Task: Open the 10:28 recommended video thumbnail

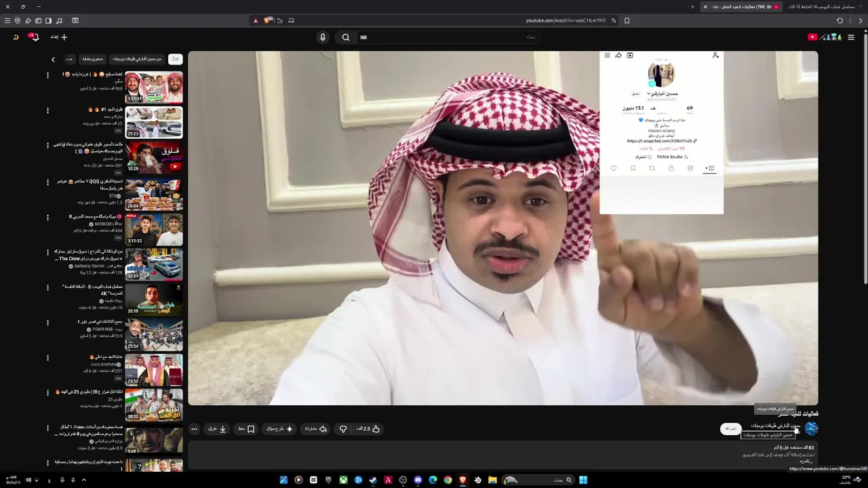Action: pyautogui.click(x=154, y=157)
